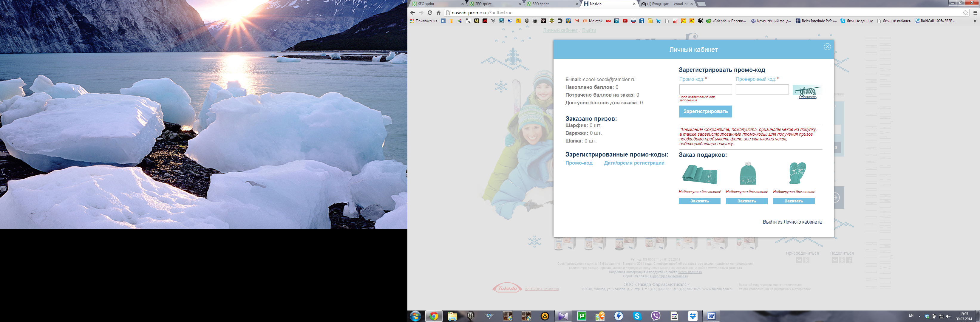Go back with the browser back arrow
This screenshot has width=980, height=322.
click(412, 13)
